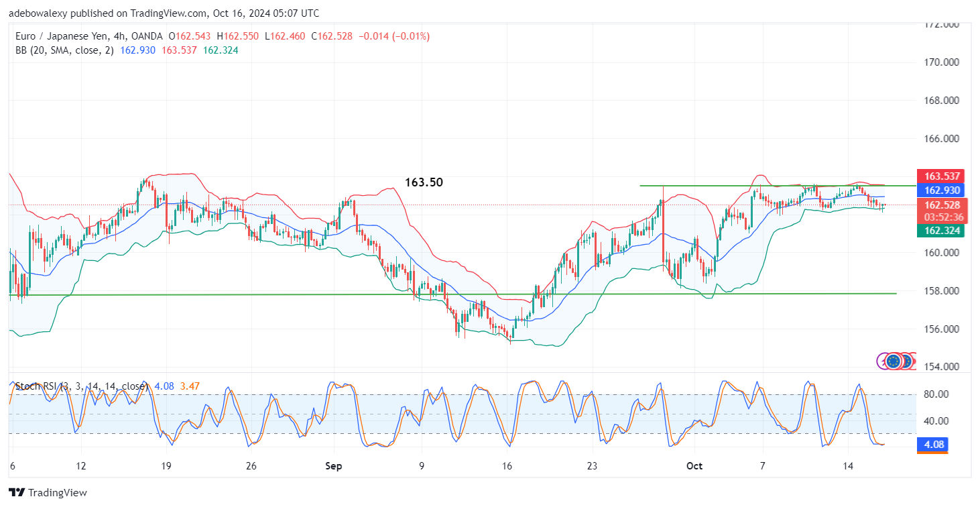Click the 160.000 price axis label
The height and width of the screenshot is (507, 980).
(943, 253)
